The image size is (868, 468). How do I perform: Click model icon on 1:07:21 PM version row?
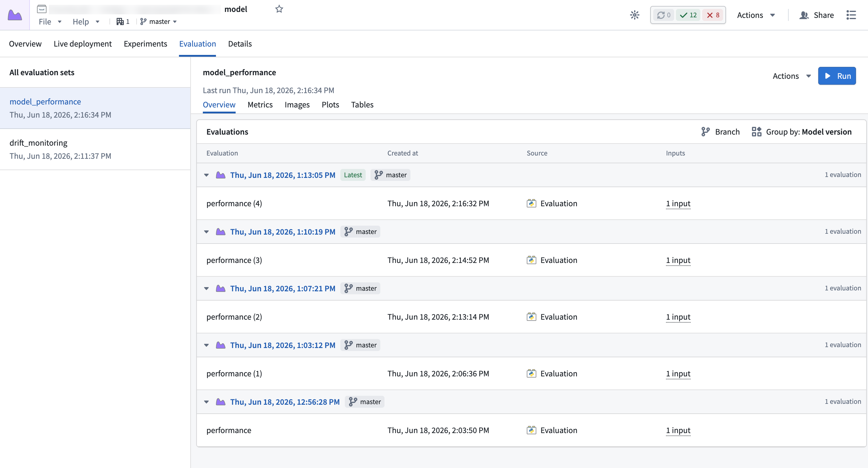(x=221, y=288)
